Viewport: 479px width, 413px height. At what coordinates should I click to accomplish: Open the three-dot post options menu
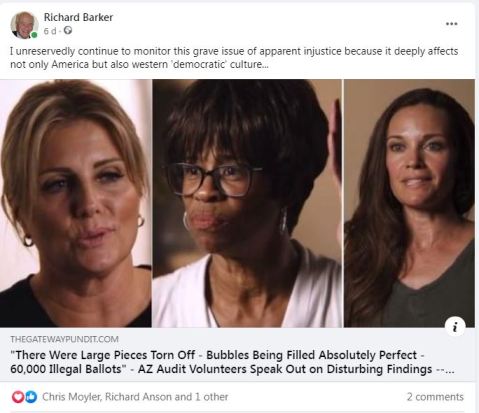[451, 24]
